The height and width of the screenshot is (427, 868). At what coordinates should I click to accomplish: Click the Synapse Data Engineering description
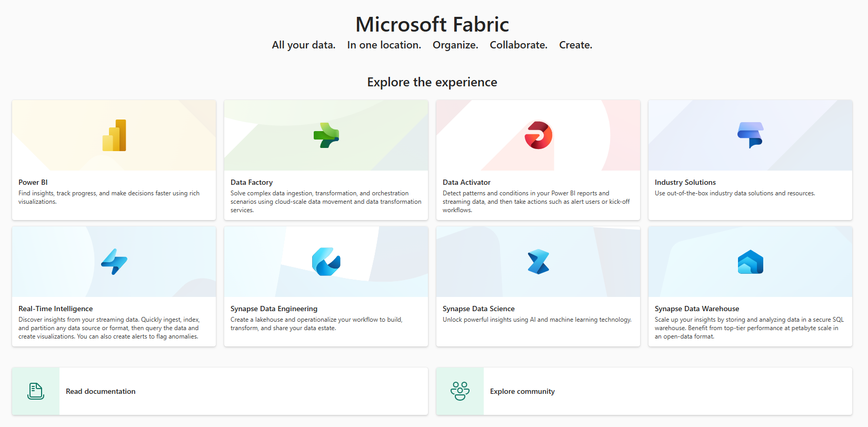coord(316,324)
